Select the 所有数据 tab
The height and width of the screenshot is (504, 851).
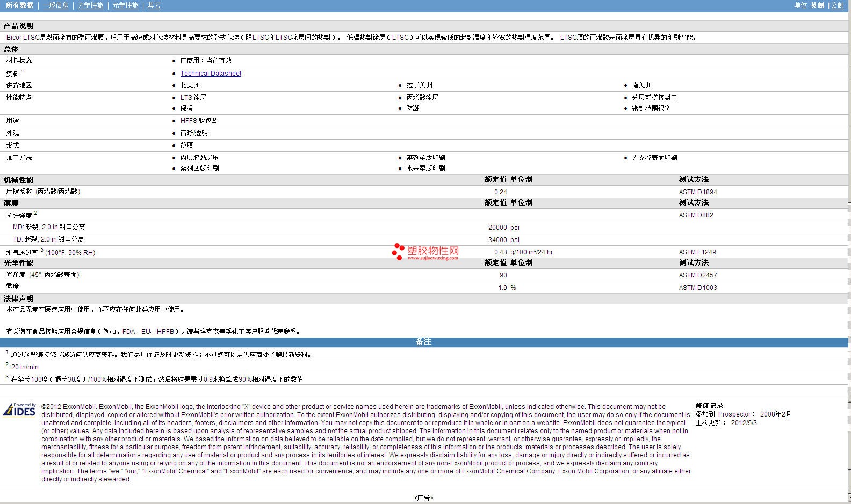coord(19,5)
